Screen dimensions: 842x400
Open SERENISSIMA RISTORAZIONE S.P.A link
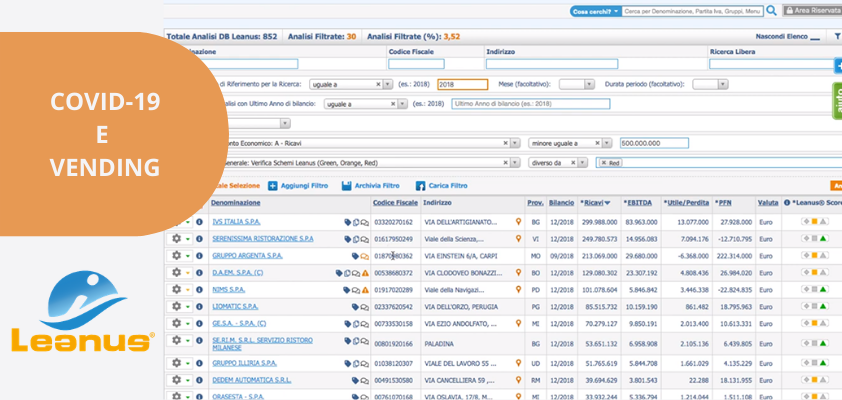(263, 238)
